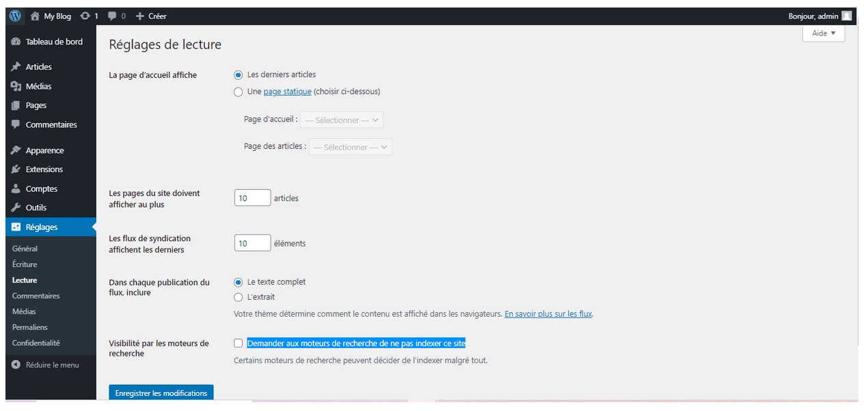Click the Réglages settings icon
This screenshot has height=411, width=868.
(16, 227)
